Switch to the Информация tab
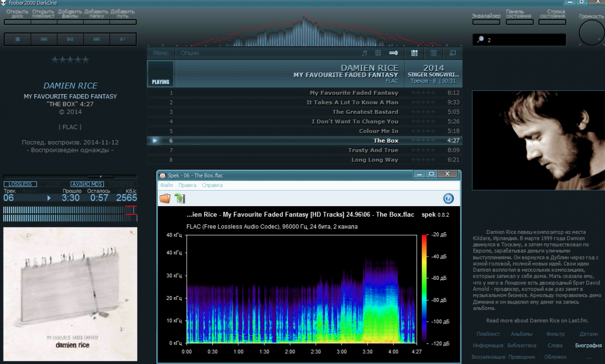 [x=488, y=345]
